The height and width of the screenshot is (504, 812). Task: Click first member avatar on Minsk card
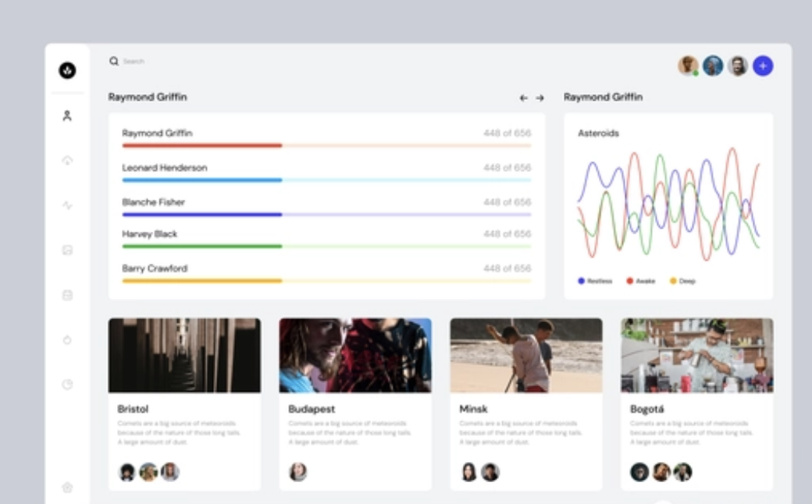pos(468,472)
